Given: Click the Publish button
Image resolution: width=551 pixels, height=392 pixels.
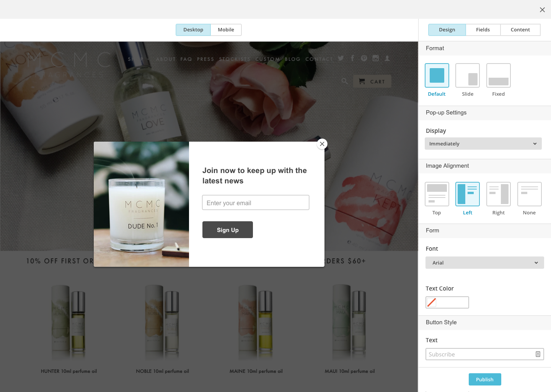Looking at the screenshot, I should pyautogui.click(x=485, y=379).
